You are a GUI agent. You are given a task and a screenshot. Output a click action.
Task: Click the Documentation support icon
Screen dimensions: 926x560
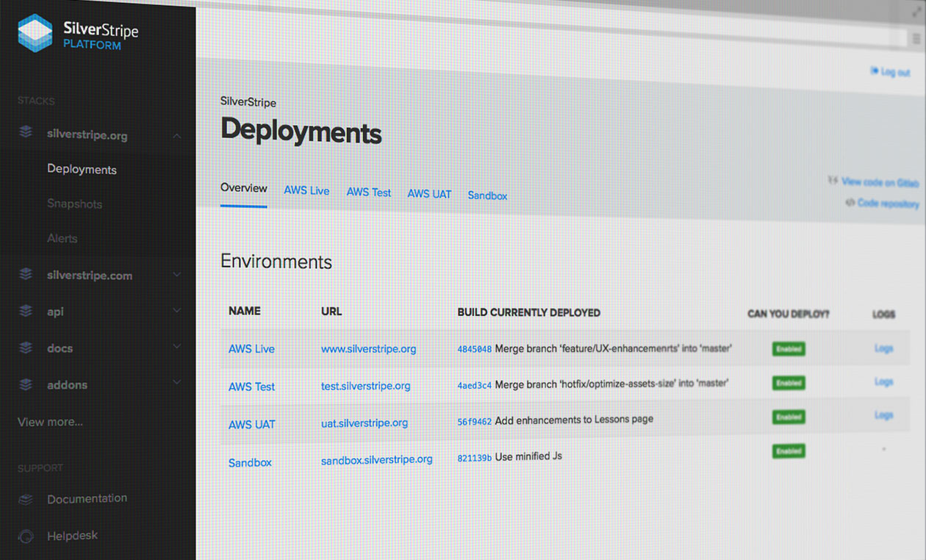point(26,499)
